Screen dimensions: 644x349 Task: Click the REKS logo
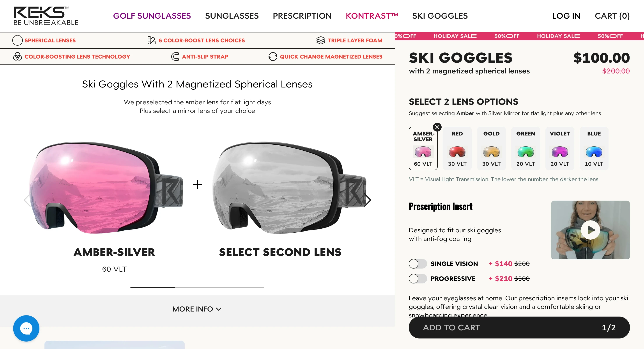click(46, 16)
